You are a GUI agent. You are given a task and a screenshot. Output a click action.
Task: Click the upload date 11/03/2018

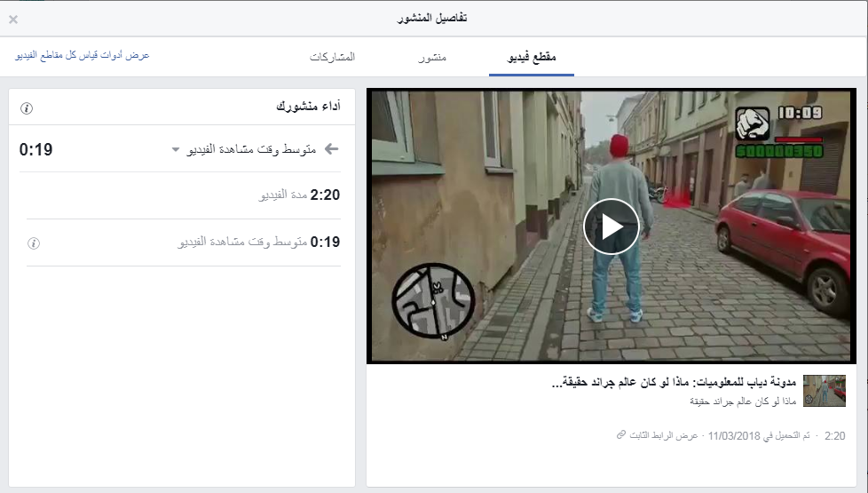click(734, 436)
